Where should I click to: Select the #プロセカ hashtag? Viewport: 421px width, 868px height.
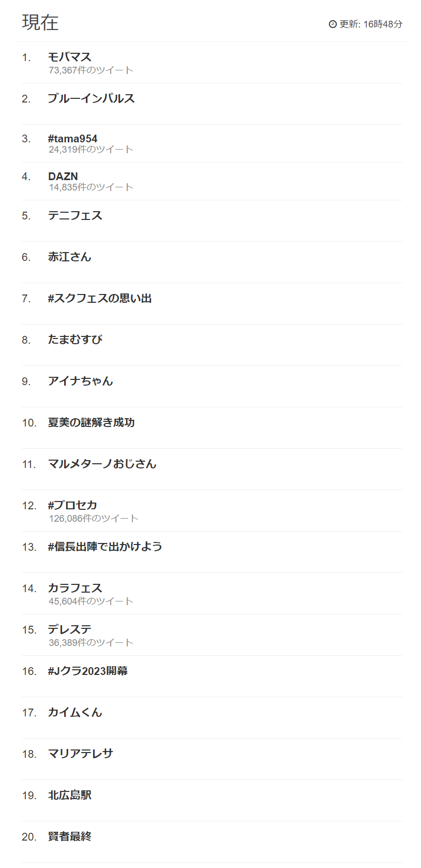click(72, 505)
